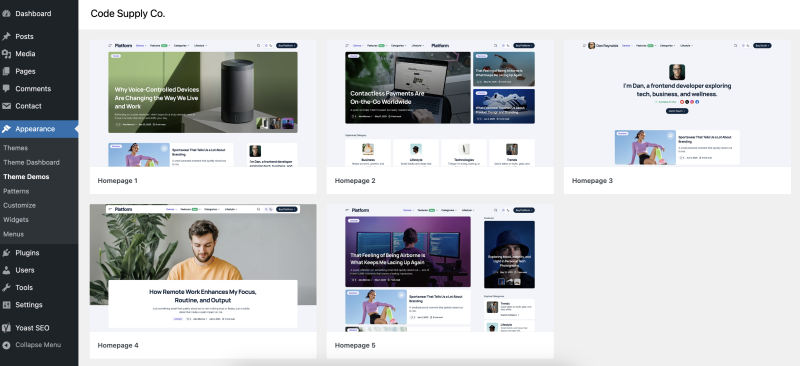Open the Customize submenu link
The height and width of the screenshot is (366, 800).
[x=19, y=205]
